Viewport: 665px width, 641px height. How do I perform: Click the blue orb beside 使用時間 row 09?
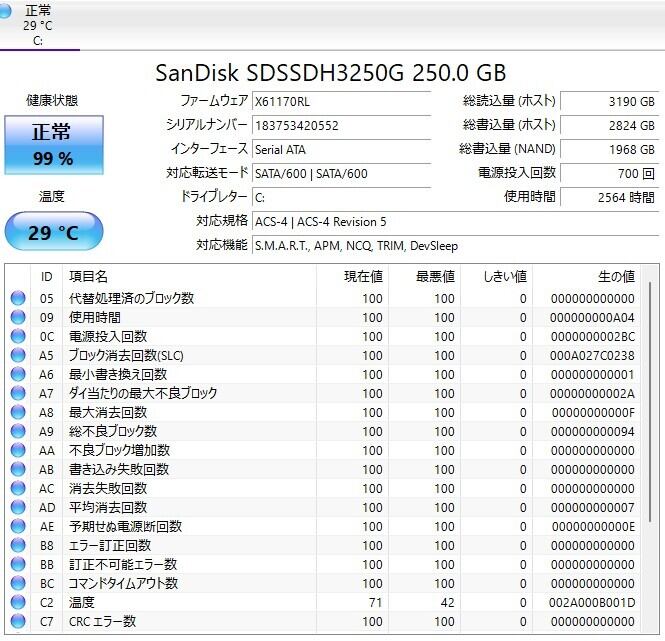pos(18,317)
